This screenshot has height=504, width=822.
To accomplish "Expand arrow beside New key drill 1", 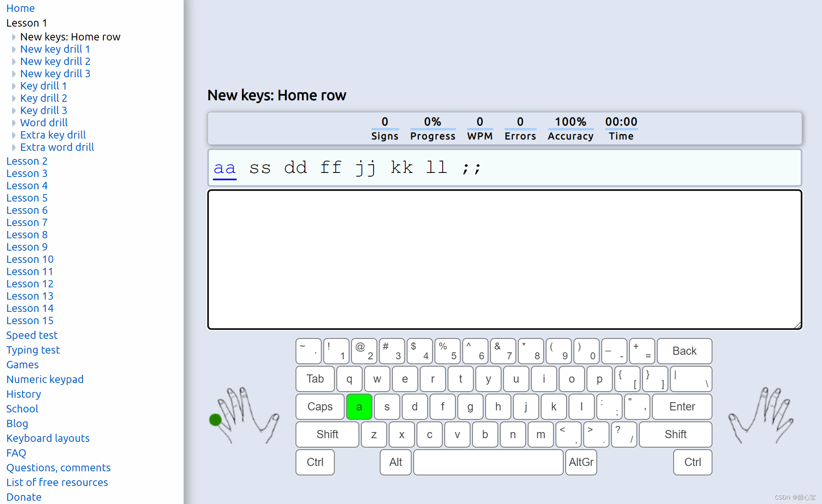I will coord(13,49).
